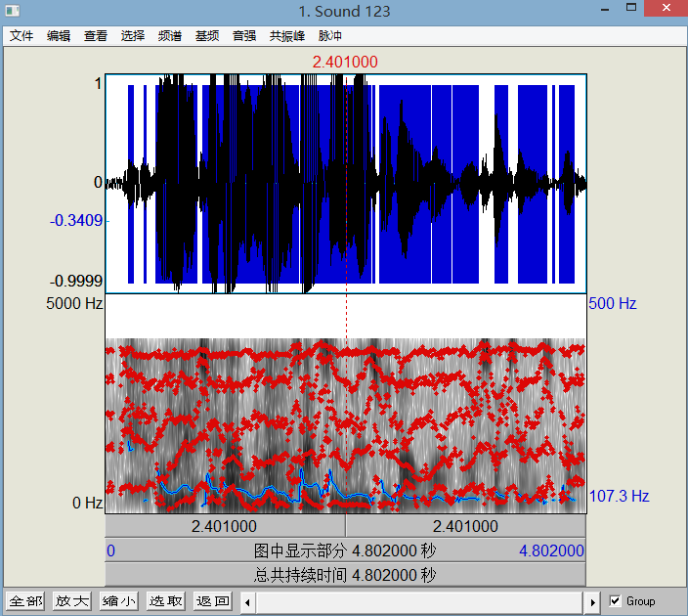The image size is (688, 616).
Task: Click the 107.3 Hz pitch value
Action: [619, 496]
